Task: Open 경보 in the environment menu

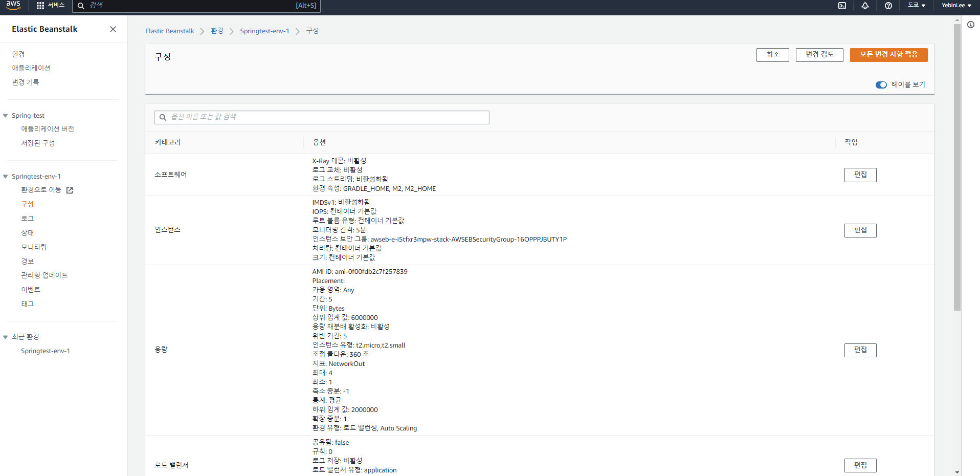Action: (x=28, y=262)
